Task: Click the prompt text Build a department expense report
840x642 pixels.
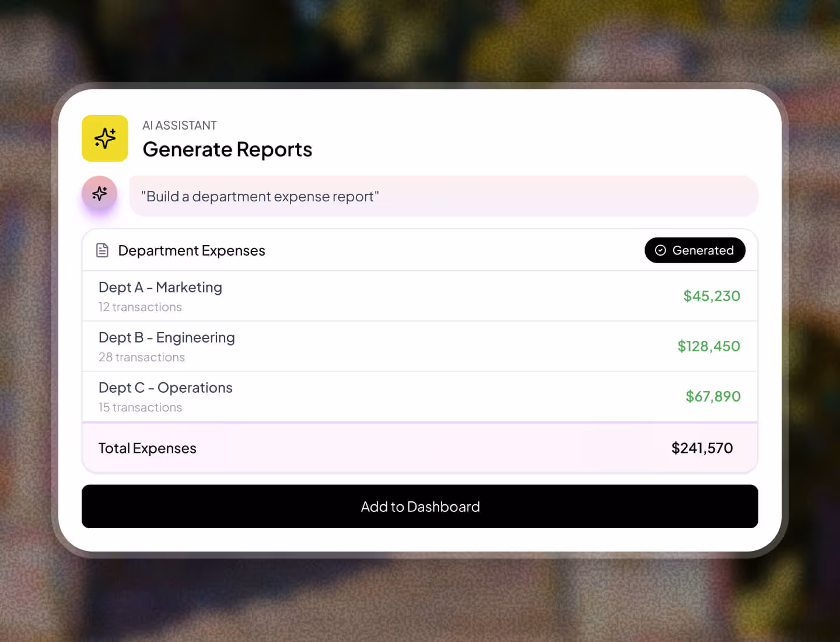Action: point(259,196)
